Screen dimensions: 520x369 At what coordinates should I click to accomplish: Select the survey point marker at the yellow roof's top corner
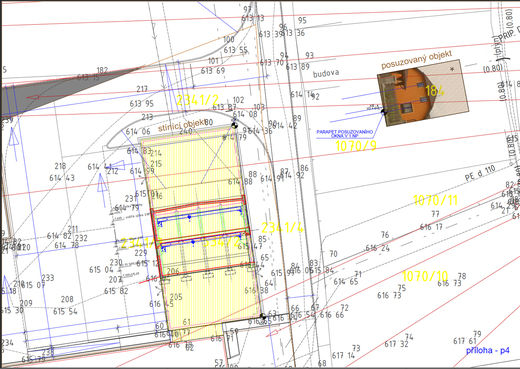[234, 125]
